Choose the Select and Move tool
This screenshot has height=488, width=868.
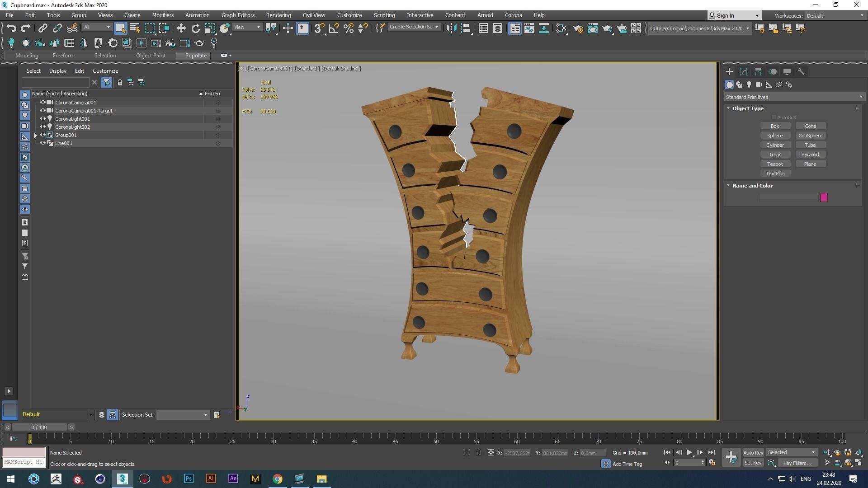pos(181,28)
